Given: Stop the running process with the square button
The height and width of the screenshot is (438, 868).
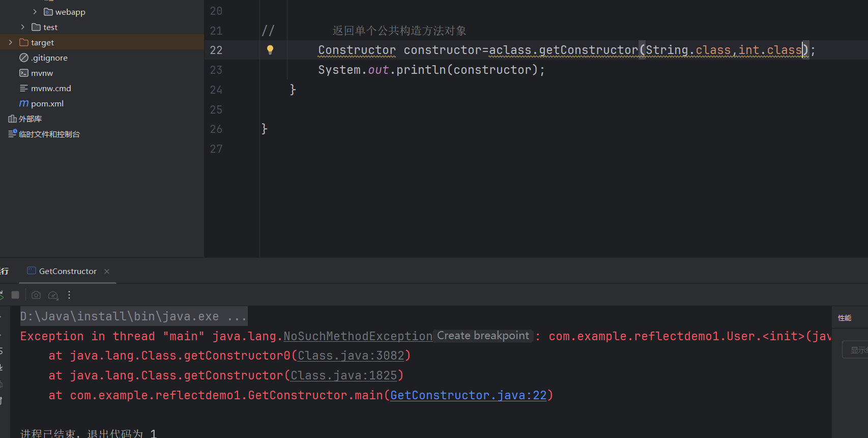Looking at the screenshot, I should 15,295.
